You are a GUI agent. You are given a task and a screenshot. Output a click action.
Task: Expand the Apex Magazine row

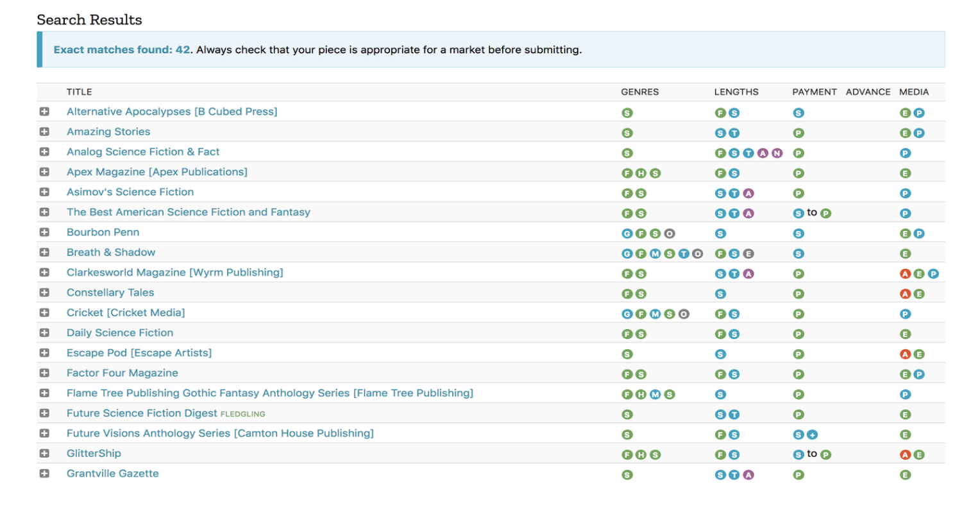tap(44, 172)
